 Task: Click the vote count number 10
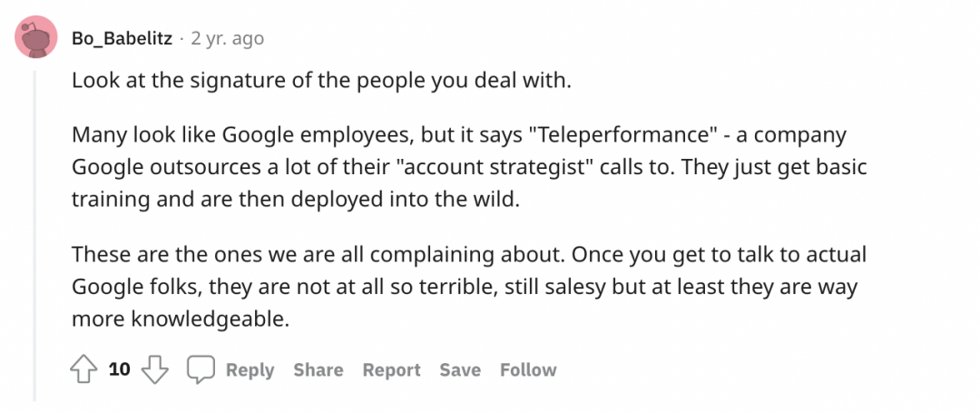coord(120,369)
